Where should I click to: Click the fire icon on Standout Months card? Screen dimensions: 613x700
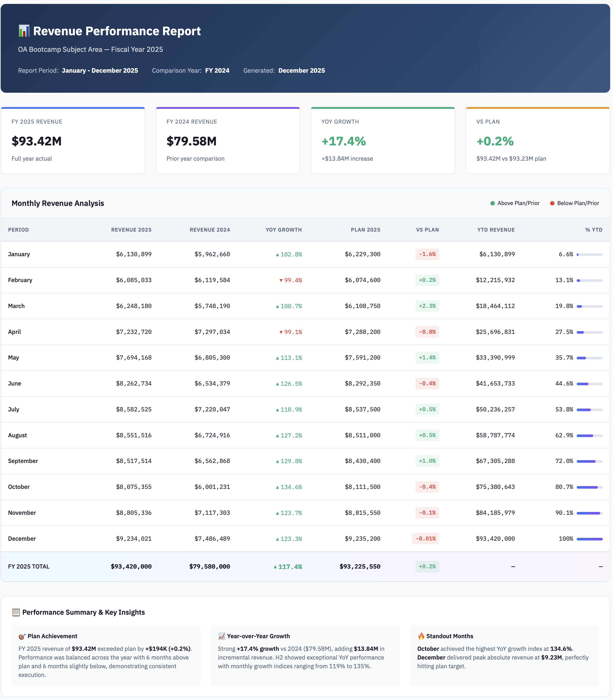421,636
